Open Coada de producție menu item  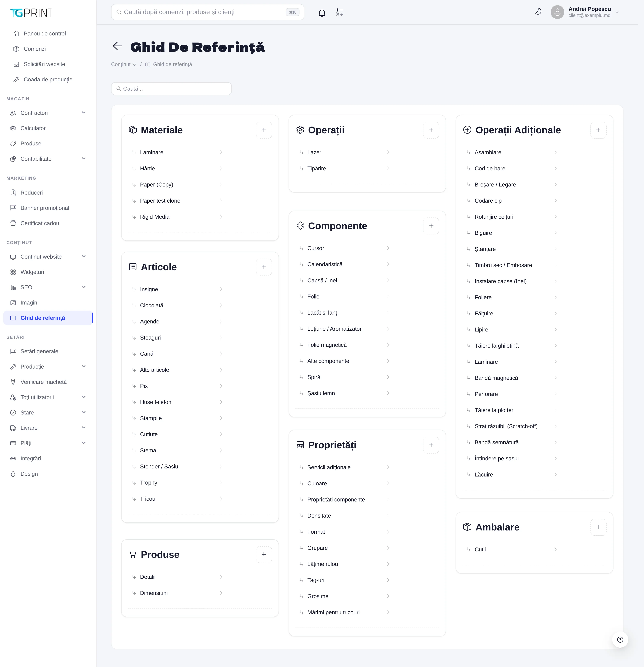[48, 80]
